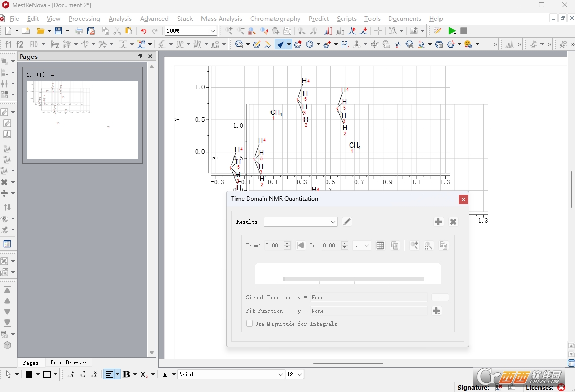Click the f1 dimension button
Screen dimensions: 575x392
(x=8, y=44)
